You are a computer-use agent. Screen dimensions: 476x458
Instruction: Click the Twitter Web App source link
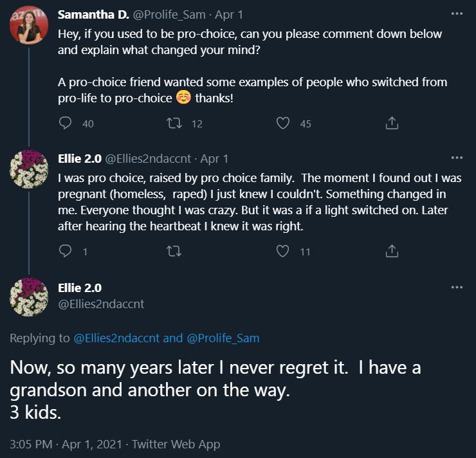coord(174,444)
